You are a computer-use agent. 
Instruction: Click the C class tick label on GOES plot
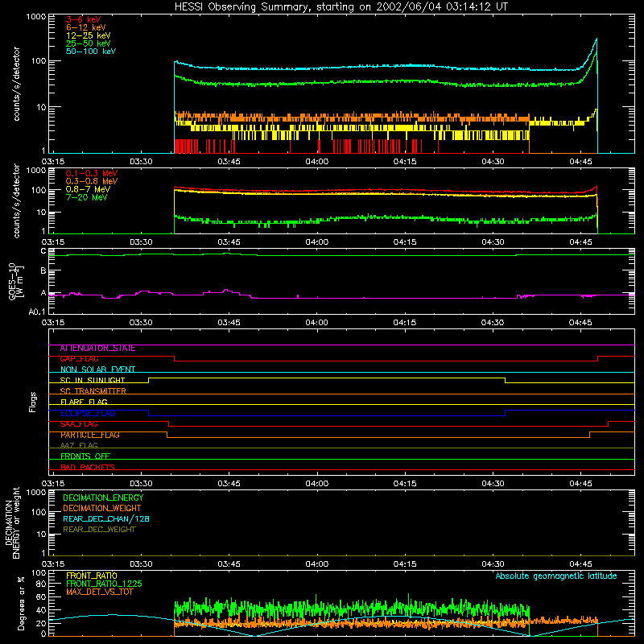point(43,251)
